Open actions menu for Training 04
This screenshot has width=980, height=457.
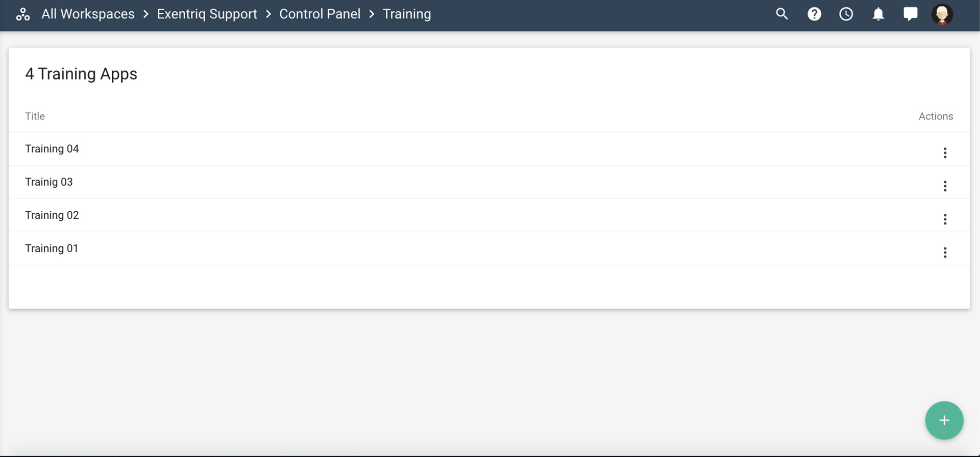click(945, 153)
